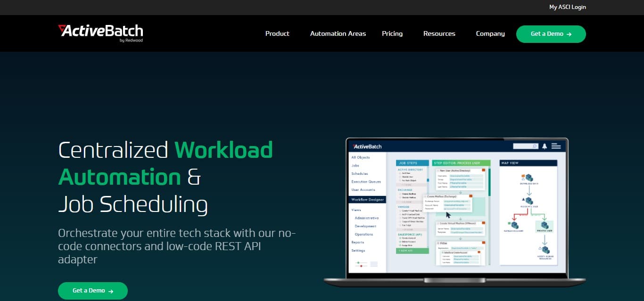
Task: Go to the Pricing page
Action: click(x=392, y=33)
